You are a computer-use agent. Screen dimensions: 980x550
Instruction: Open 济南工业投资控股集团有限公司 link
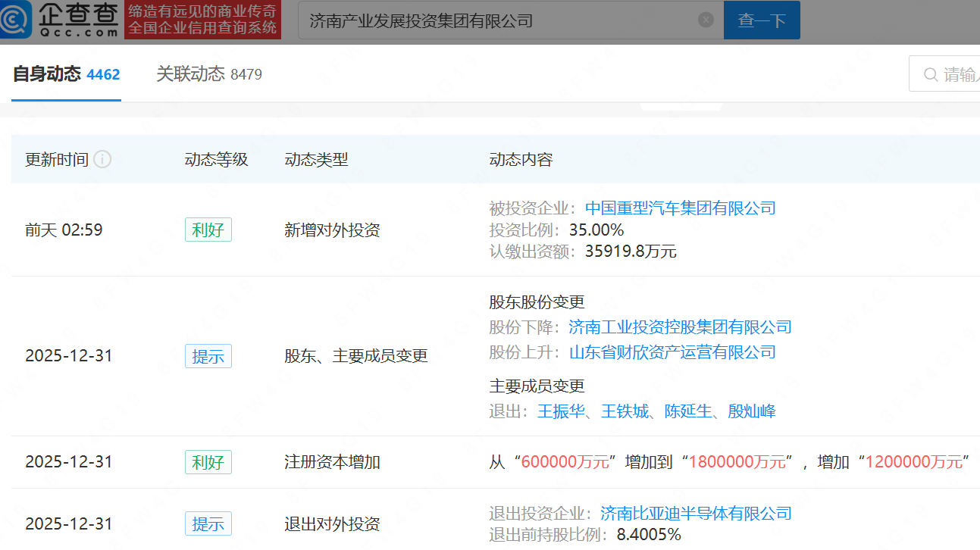680,327
